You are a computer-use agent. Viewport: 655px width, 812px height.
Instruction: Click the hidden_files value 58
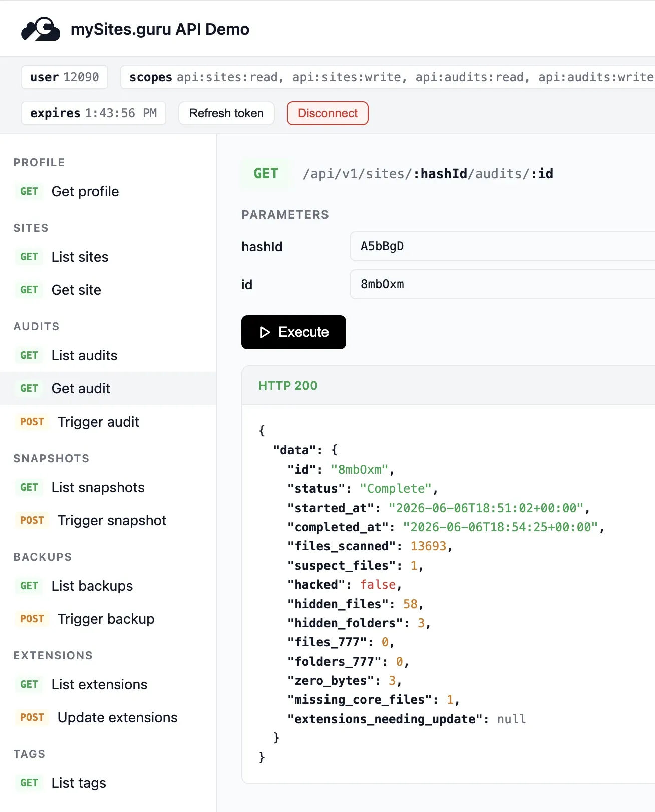[x=410, y=604]
